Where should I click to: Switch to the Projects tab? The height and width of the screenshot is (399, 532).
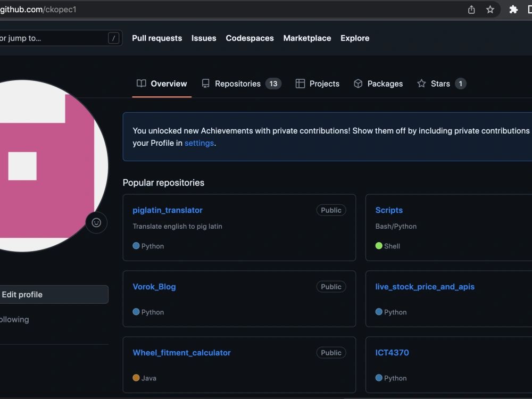tap(318, 84)
